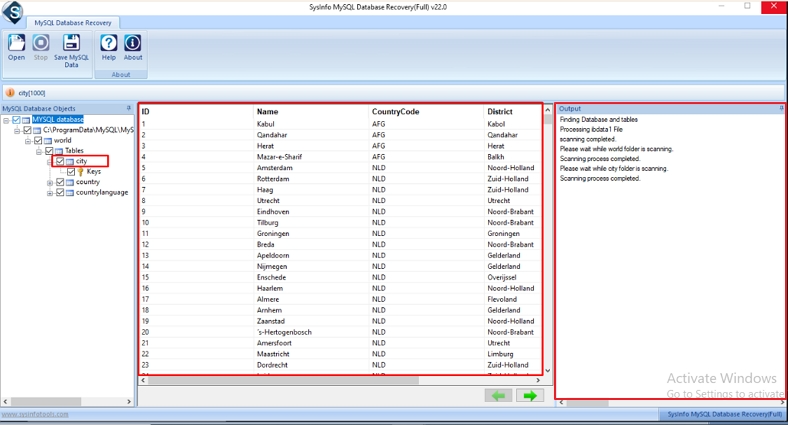
Task: Click the About info icon
Action: point(133,46)
